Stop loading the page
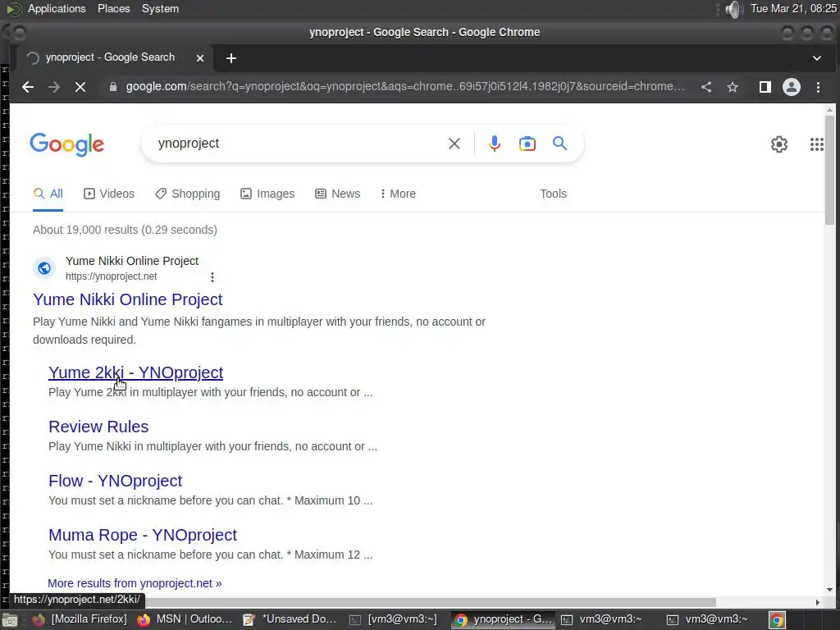The width and height of the screenshot is (840, 630). 80,87
